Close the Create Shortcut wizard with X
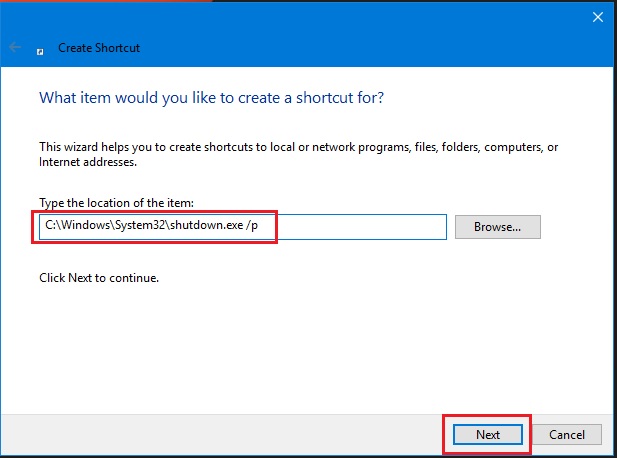 coord(598,16)
